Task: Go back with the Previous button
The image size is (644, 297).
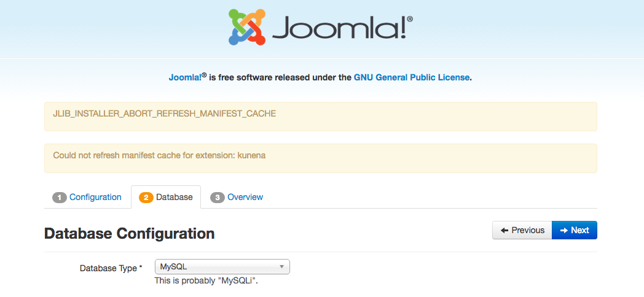Action: pos(522,230)
